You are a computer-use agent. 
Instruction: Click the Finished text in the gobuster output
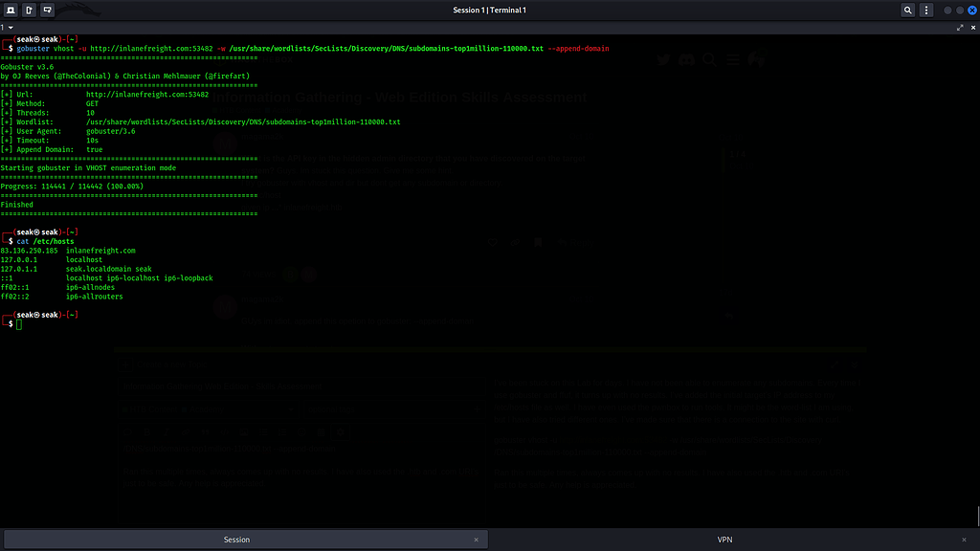17,204
